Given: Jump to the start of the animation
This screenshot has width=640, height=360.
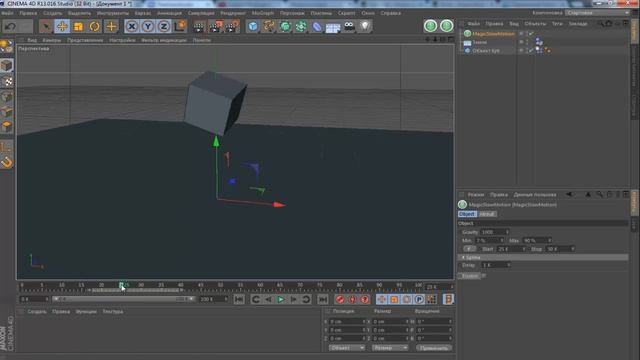Looking at the screenshot, I should click(x=239, y=300).
